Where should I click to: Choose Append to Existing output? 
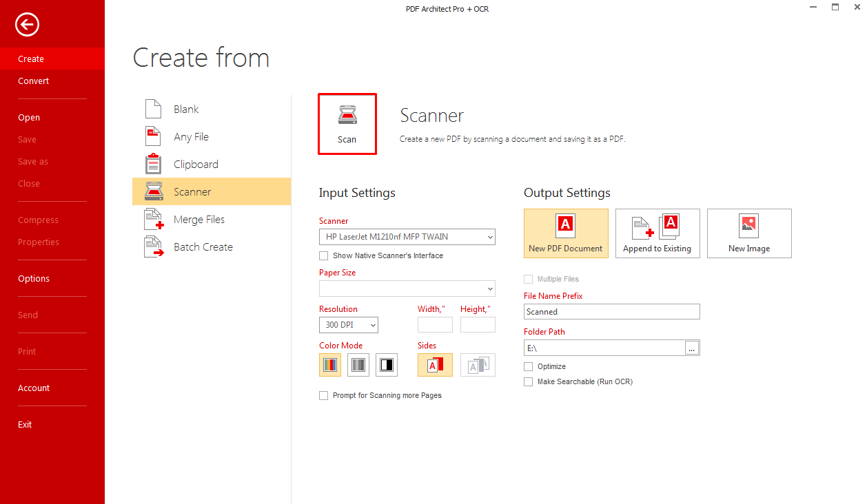(x=657, y=233)
